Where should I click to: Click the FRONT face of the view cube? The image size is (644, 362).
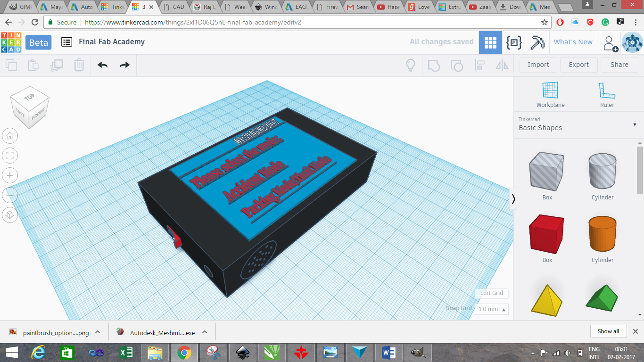39,113
